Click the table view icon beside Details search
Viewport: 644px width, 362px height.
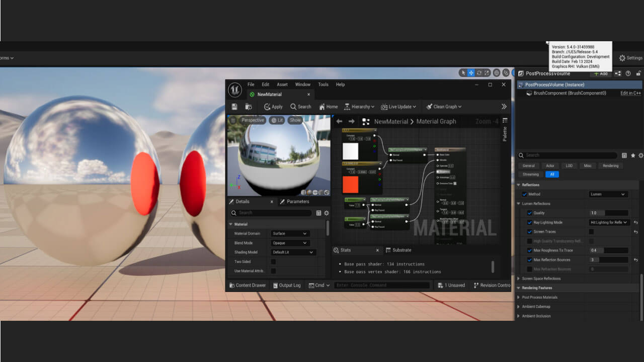(624, 155)
